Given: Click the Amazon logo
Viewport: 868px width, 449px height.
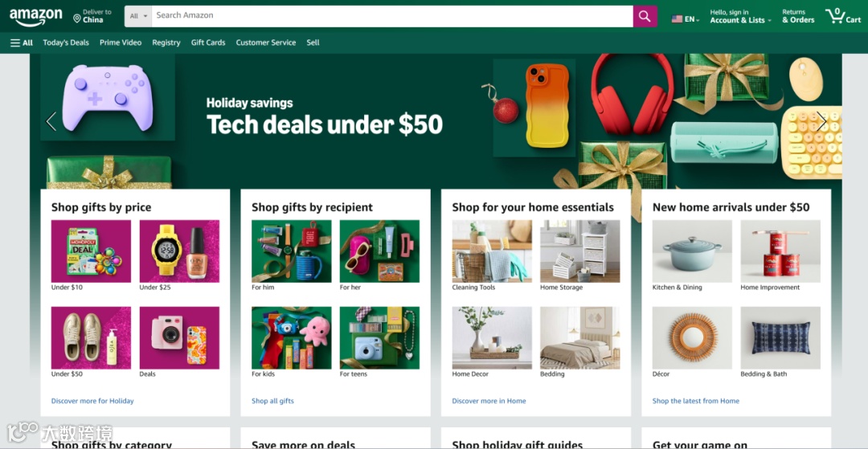Looking at the screenshot, I should [x=36, y=17].
